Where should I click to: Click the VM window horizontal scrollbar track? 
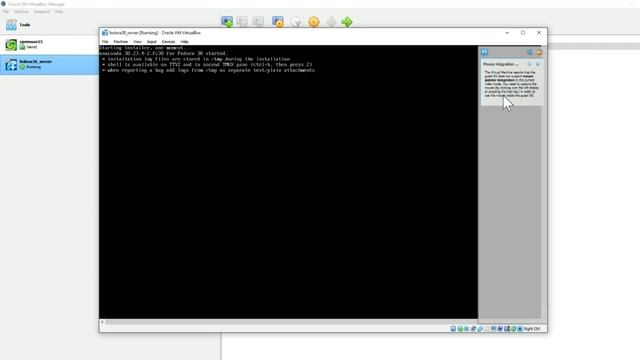click(x=291, y=322)
